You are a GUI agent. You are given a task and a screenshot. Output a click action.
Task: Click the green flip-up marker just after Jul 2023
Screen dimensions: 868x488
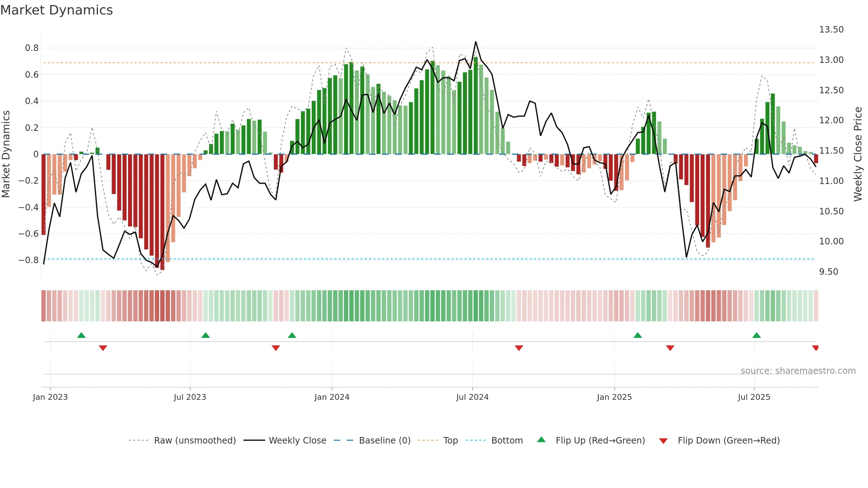[x=205, y=335]
